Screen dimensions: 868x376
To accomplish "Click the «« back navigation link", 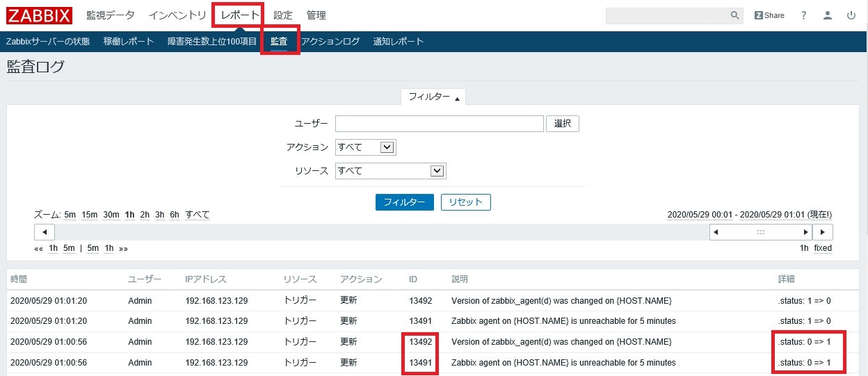I will pyautogui.click(x=38, y=248).
